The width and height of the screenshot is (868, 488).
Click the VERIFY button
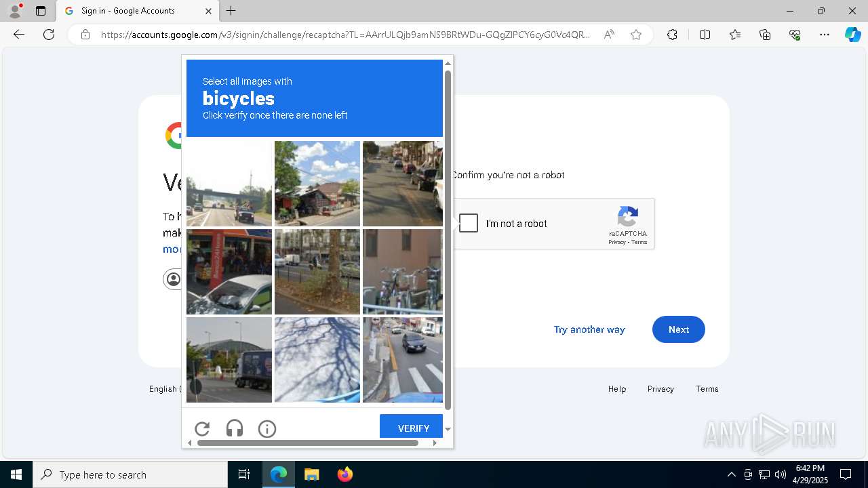pyautogui.click(x=411, y=427)
